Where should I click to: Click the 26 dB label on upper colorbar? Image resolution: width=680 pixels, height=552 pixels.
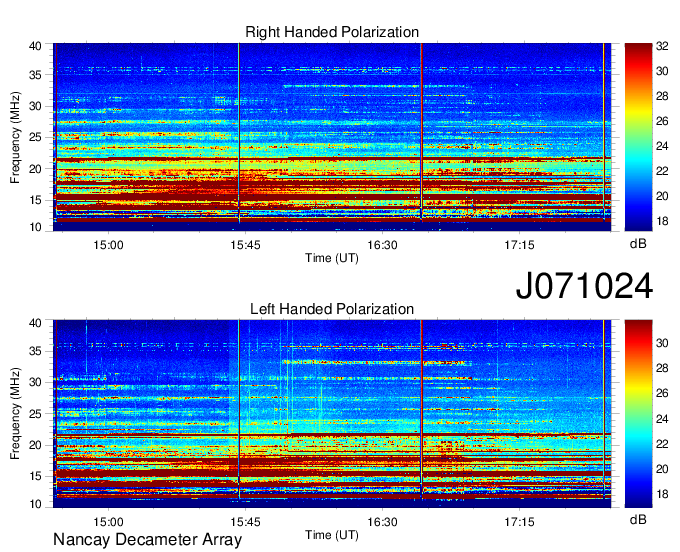[662, 121]
